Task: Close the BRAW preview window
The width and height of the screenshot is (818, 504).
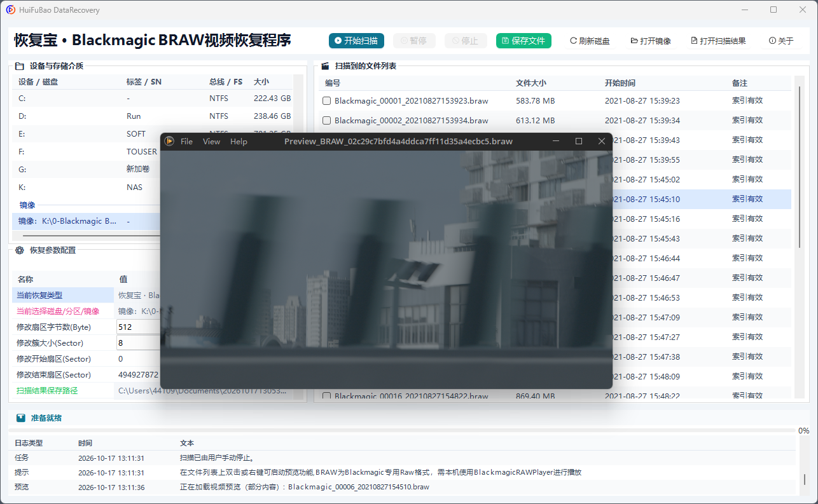Action: (602, 141)
